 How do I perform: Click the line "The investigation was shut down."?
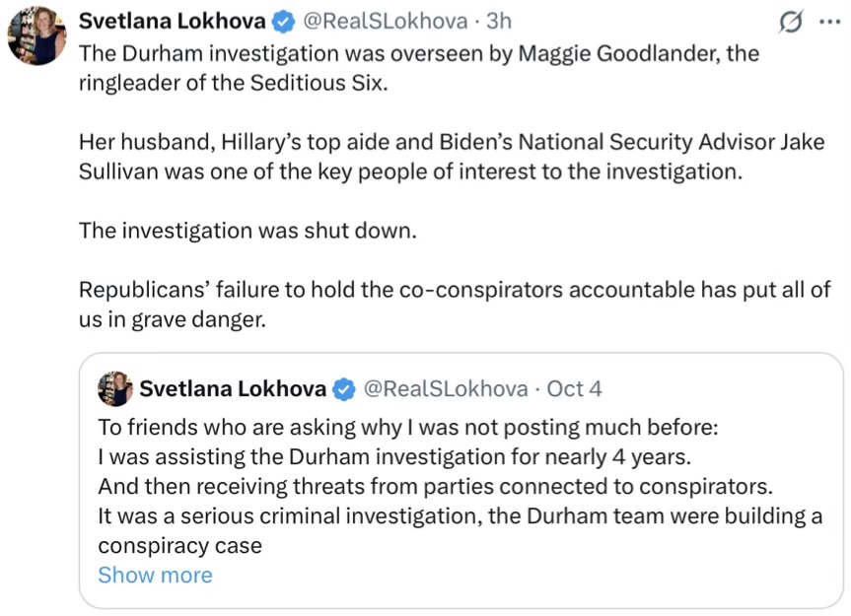pos(248,231)
